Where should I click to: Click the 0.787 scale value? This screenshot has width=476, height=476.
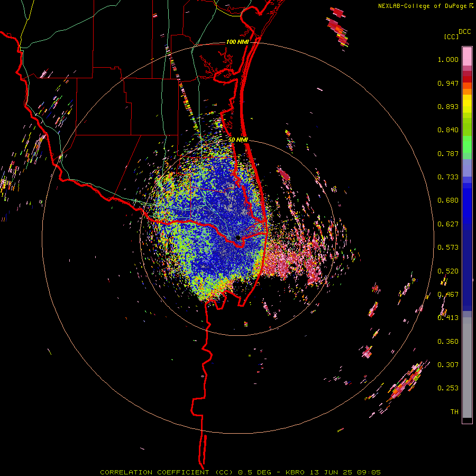point(448,153)
